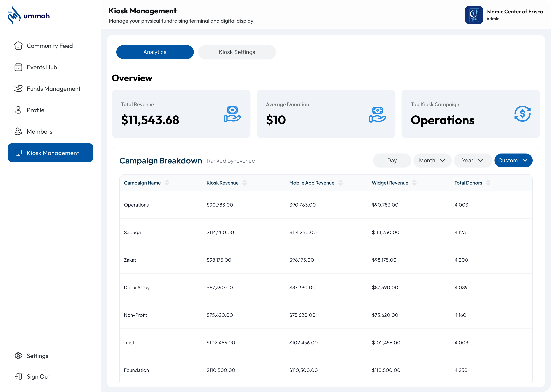Open the Members page
This screenshot has height=392, width=551.
51,131
